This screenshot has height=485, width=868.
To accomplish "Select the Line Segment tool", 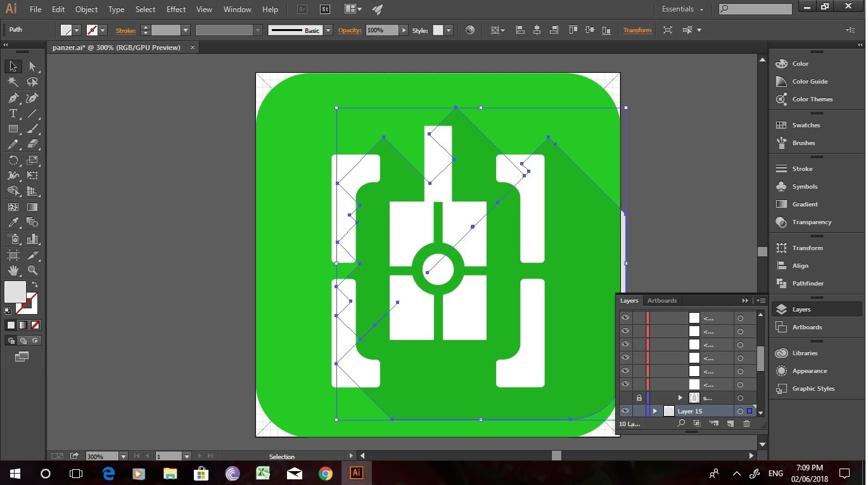I will pos(32,113).
